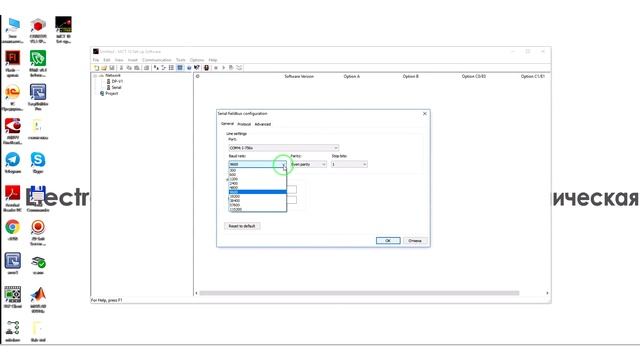Select the highlighted Details view toolbar icon
This screenshot has height=360, width=640.
coord(180,68)
